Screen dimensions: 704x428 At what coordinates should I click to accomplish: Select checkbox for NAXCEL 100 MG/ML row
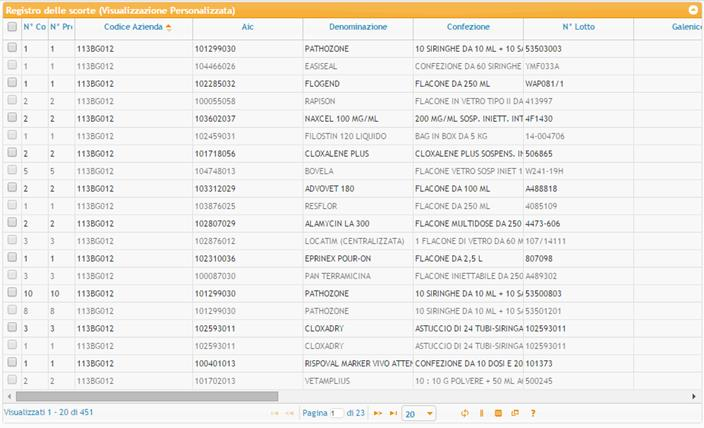pos(12,117)
